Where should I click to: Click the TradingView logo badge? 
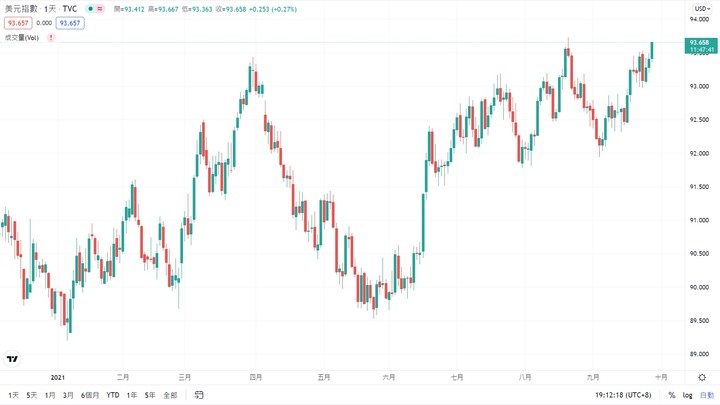point(12,359)
